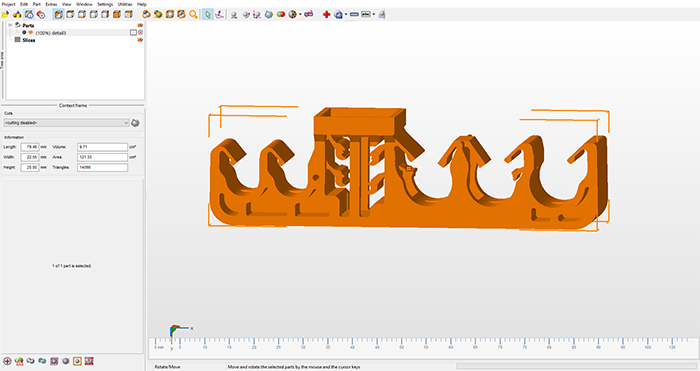Click the Height value field
The image size is (700, 371).
coord(30,167)
